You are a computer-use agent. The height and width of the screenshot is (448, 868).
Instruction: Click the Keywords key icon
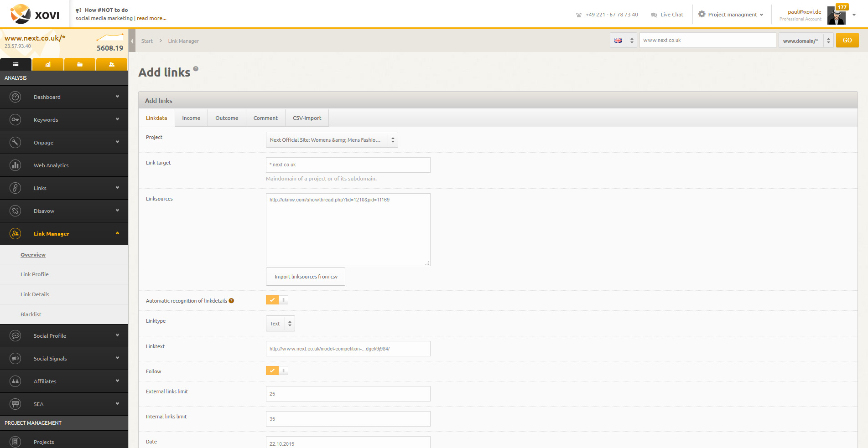pyautogui.click(x=16, y=120)
